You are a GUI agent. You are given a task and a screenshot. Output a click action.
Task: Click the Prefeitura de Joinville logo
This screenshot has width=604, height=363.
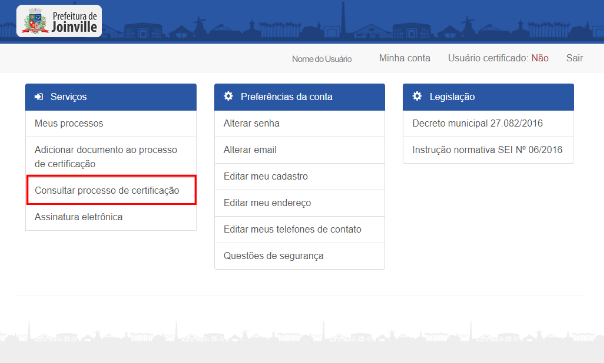59,21
